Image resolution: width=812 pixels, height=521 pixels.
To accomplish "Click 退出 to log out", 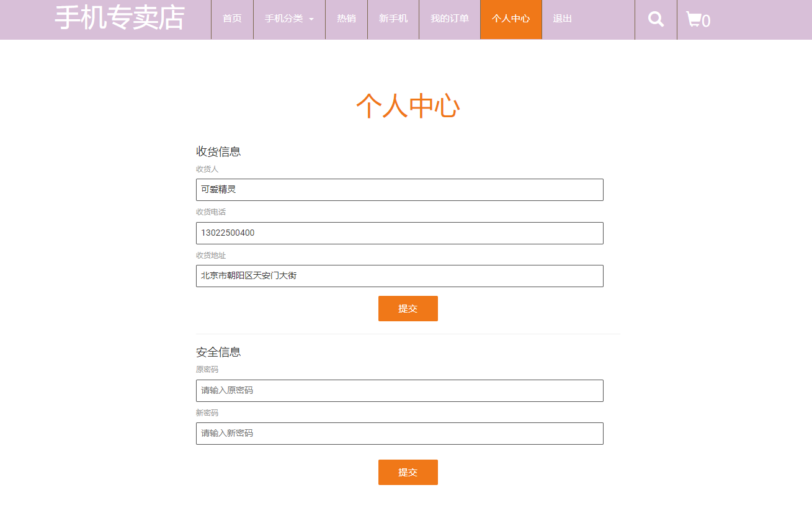I will [561, 19].
